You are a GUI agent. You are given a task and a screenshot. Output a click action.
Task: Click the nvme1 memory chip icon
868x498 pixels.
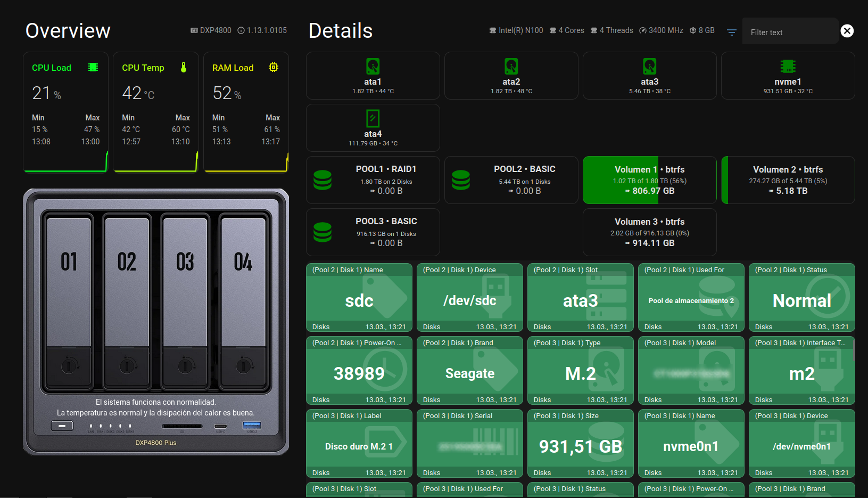point(788,67)
